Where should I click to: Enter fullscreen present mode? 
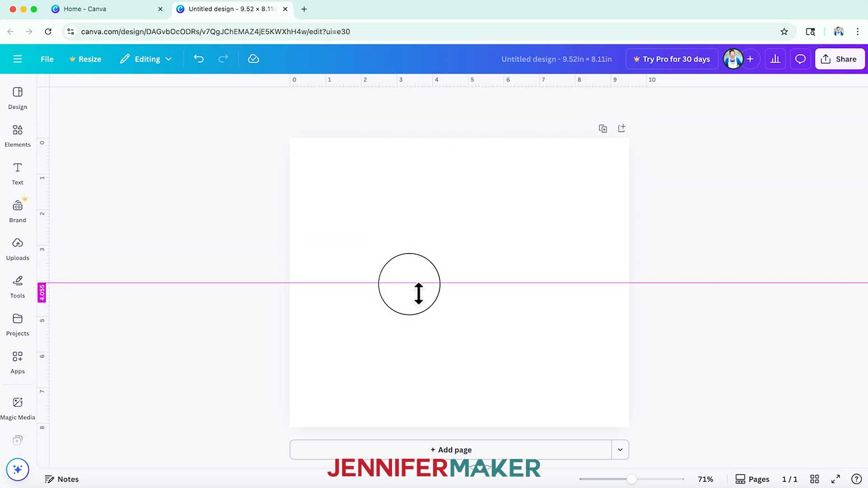[836, 479]
